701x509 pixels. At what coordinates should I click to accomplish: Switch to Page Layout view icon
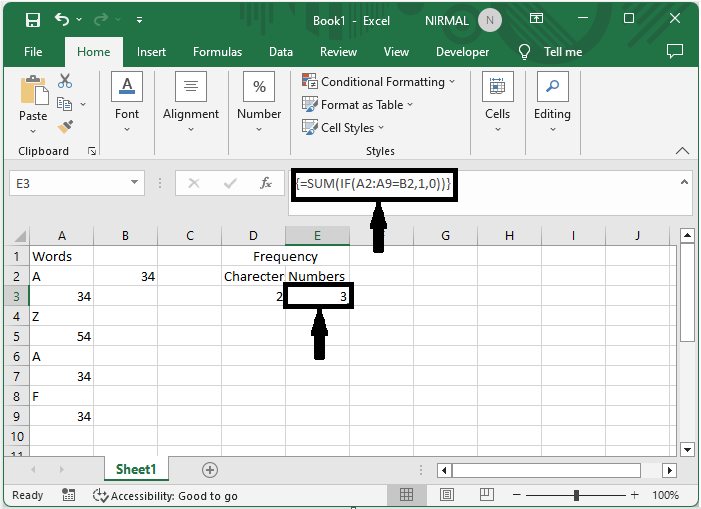point(447,495)
